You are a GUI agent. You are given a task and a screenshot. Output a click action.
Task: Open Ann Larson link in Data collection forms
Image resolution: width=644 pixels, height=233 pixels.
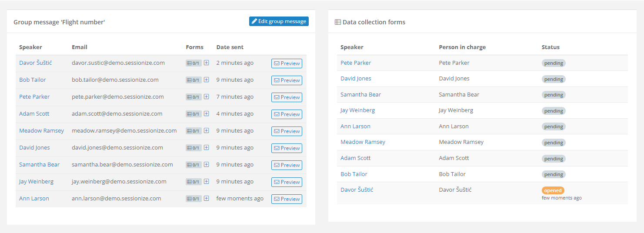[x=355, y=126]
